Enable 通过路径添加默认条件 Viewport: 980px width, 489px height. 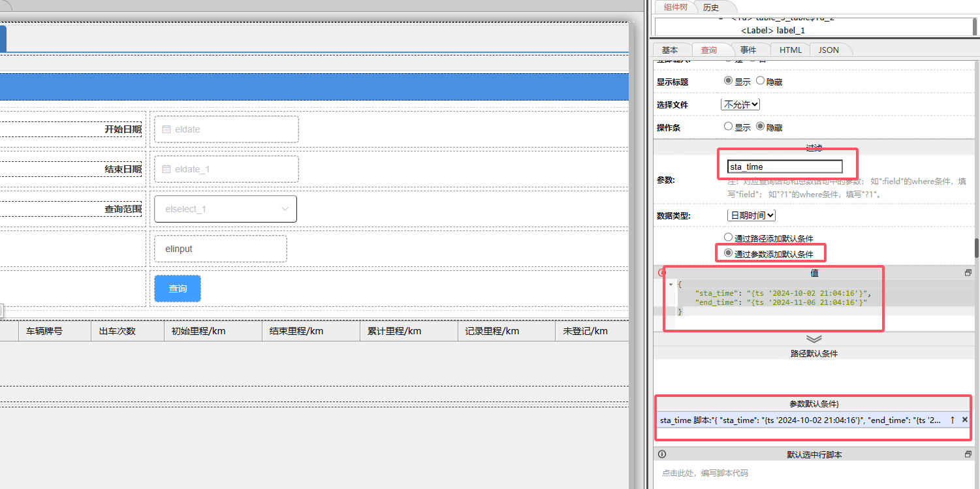(x=728, y=238)
